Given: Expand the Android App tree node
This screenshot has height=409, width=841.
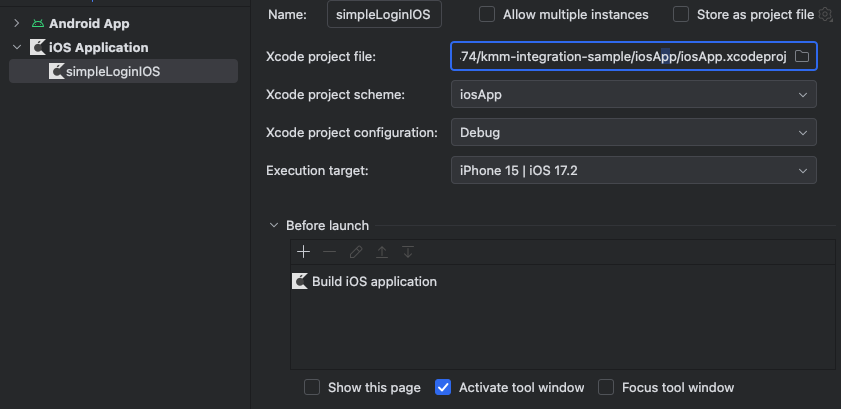Looking at the screenshot, I should 17,24.
